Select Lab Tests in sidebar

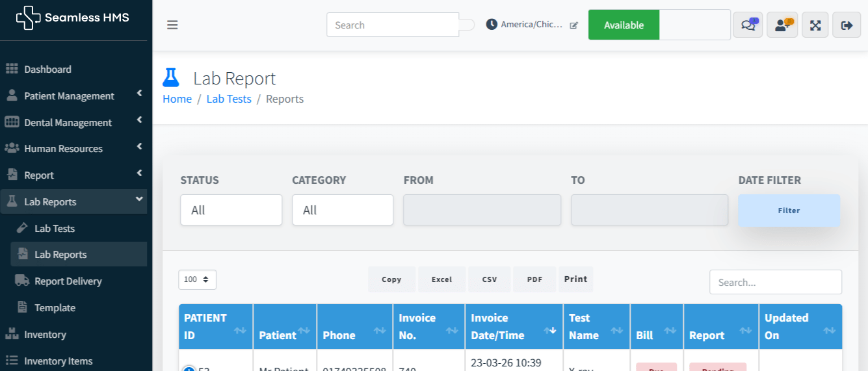[55, 229]
